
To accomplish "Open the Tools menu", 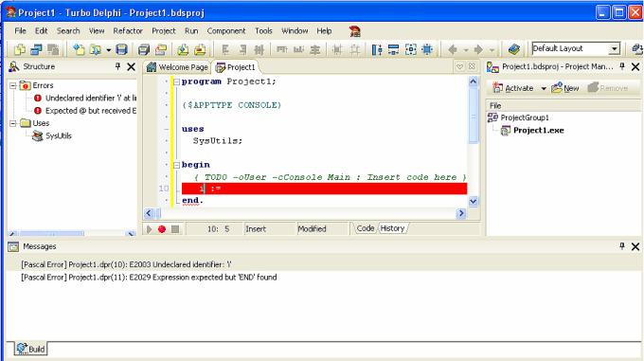I will (263, 31).
